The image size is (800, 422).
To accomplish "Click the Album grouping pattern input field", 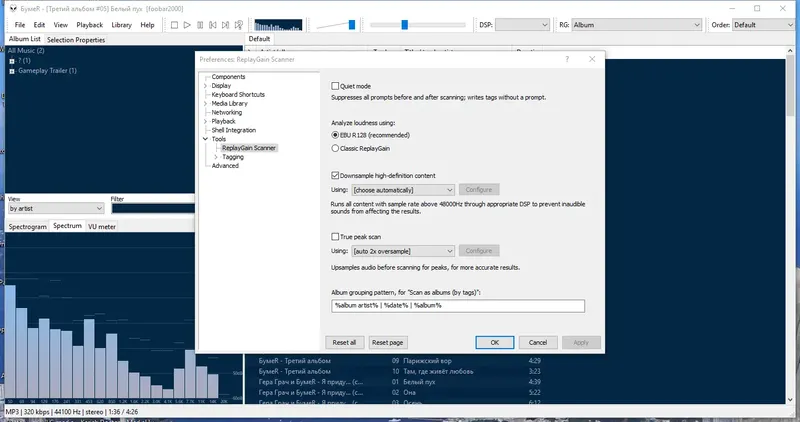I will [458, 306].
